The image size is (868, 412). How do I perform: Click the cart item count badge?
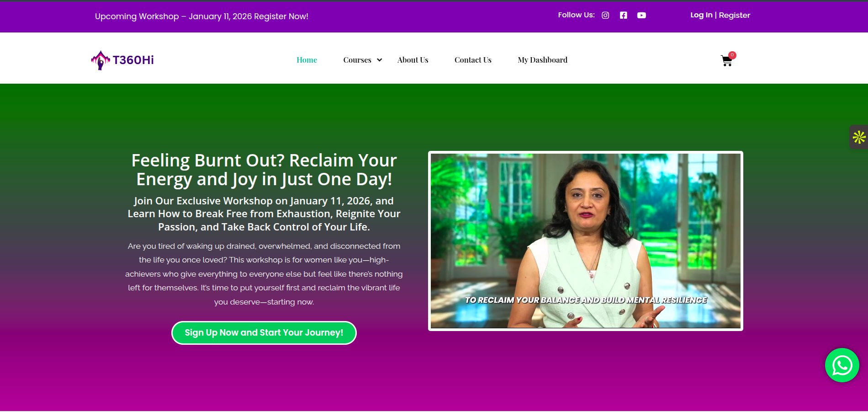point(732,55)
